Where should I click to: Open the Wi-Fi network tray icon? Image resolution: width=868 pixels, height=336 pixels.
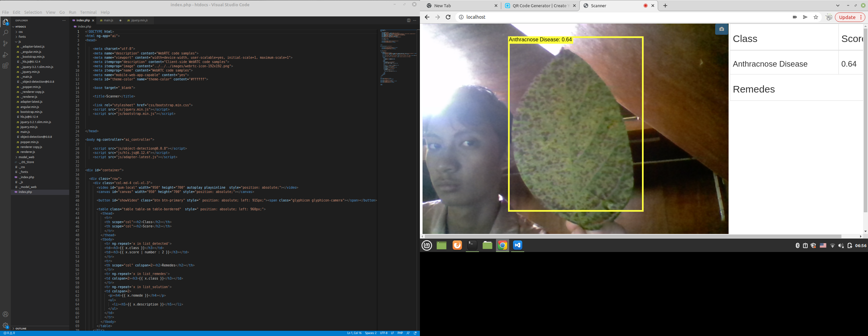(832, 246)
